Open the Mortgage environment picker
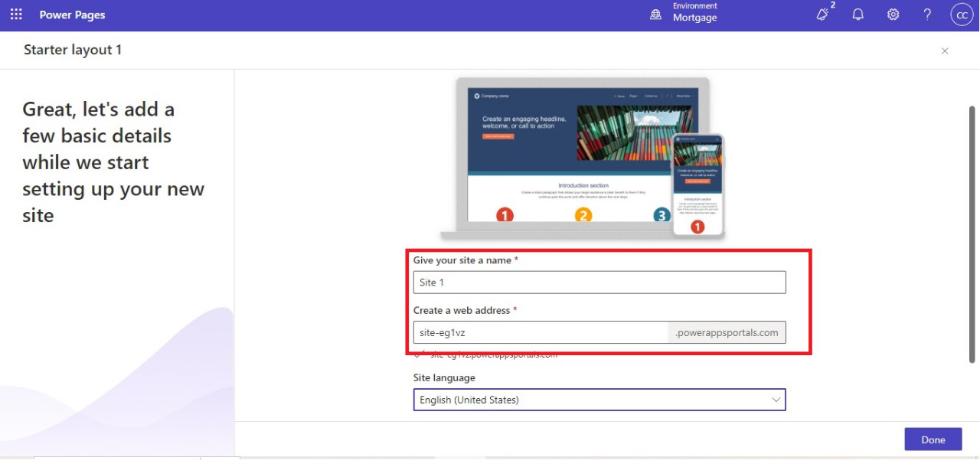 (x=694, y=18)
